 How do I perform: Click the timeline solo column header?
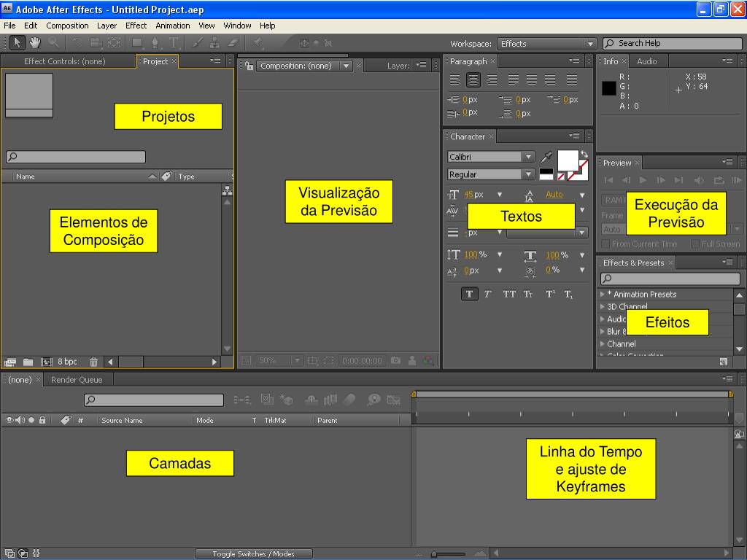click(x=31, y=420)
